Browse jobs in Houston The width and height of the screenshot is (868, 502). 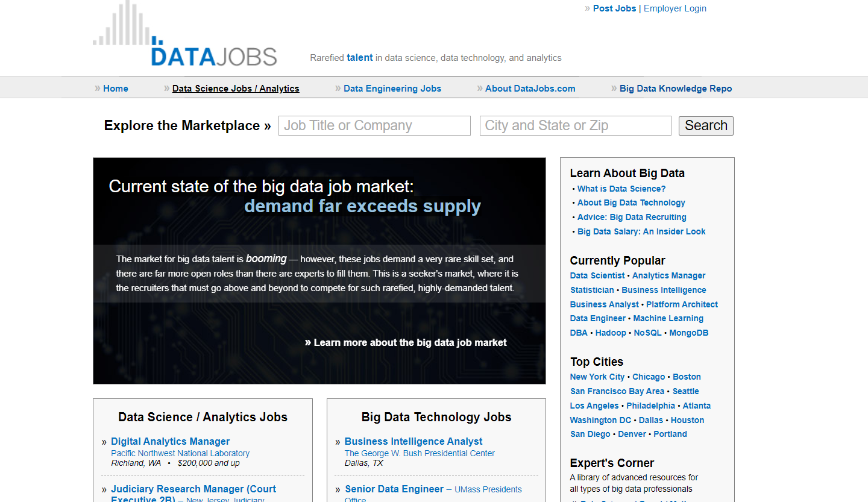(x=687, y=420)
